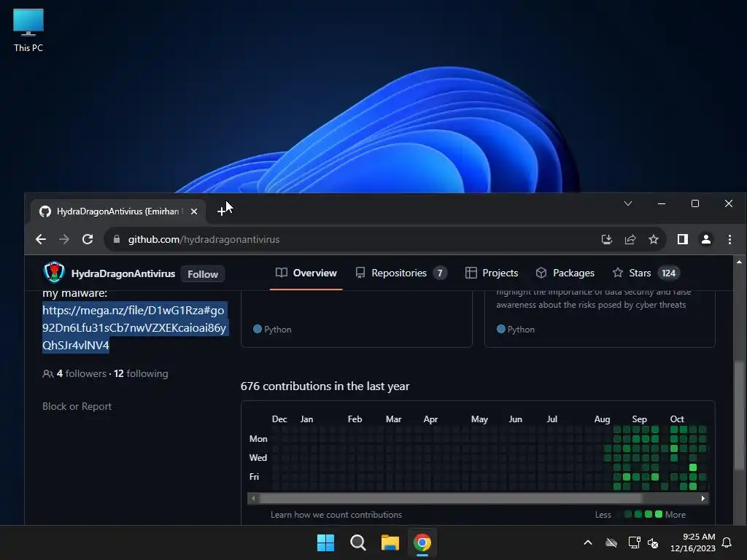
Task: Open Windows Start menu
Action: point(326,542)
